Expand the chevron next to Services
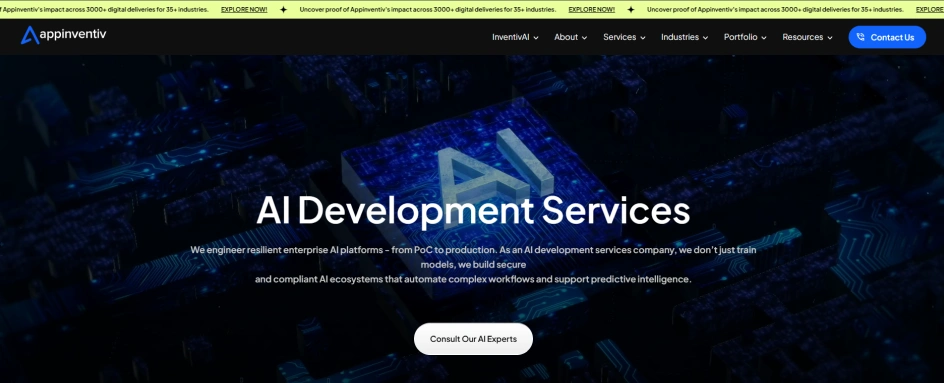Image resolution: width=944 pixels, height=383 pixels. point(642,38)
